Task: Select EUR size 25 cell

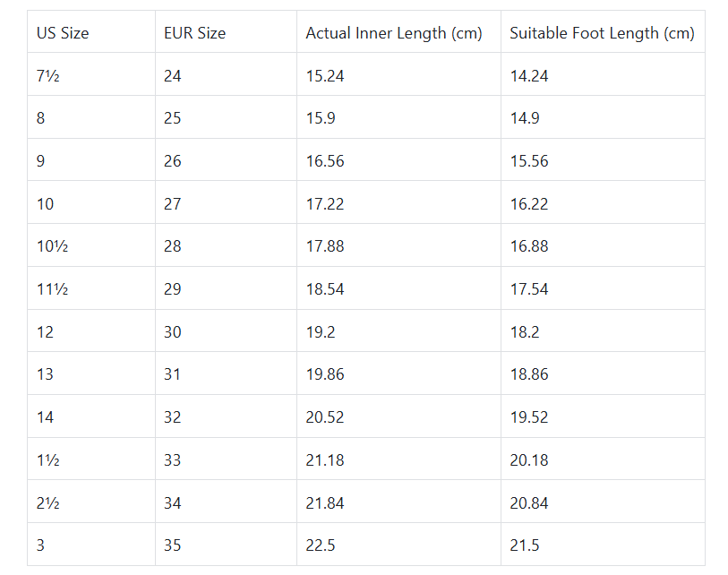Action: click(x=173, y=118)
